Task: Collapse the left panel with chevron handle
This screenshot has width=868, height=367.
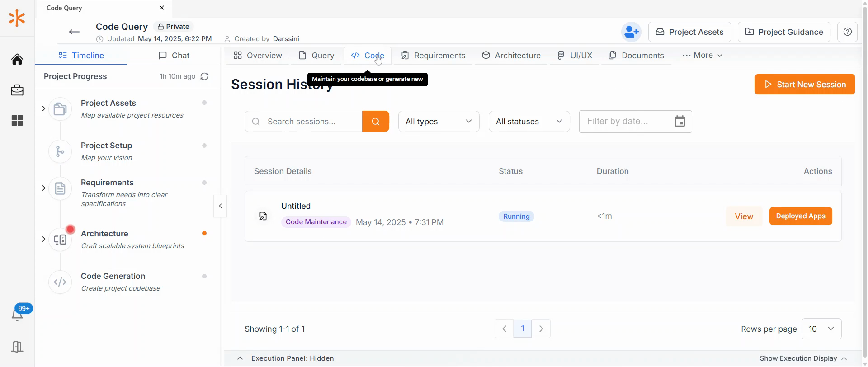Action: tap(220, 206)
